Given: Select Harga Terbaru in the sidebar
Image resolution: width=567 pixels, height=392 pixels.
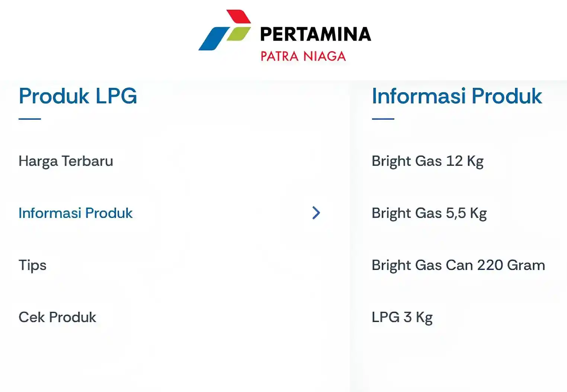Looking at the screenshot, I should point(66,161).
